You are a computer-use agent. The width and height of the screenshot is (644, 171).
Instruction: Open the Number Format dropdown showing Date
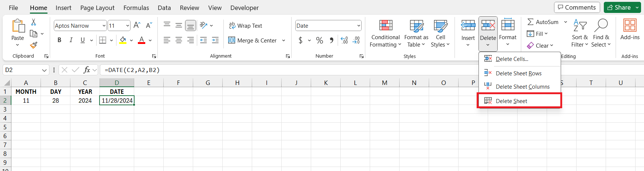click(x=358, y=25)
